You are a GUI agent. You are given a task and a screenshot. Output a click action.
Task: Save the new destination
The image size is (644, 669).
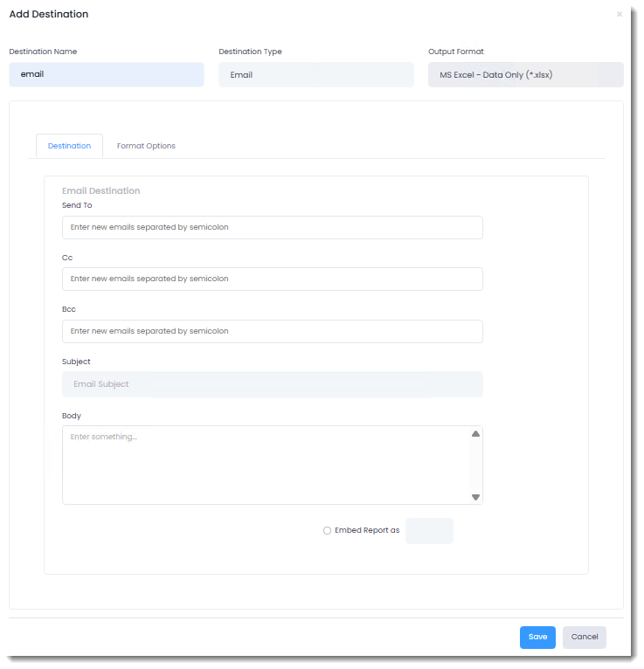(537, 638)
